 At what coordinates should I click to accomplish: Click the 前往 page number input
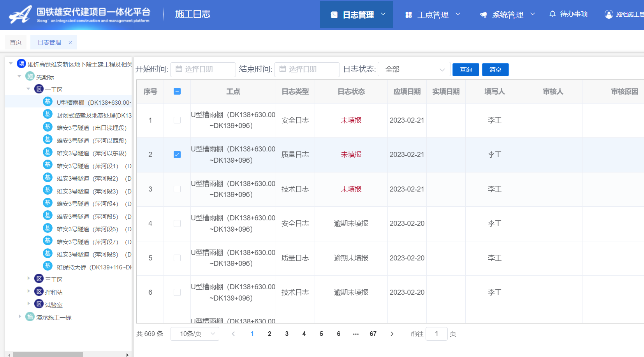(x=436, y=334)
